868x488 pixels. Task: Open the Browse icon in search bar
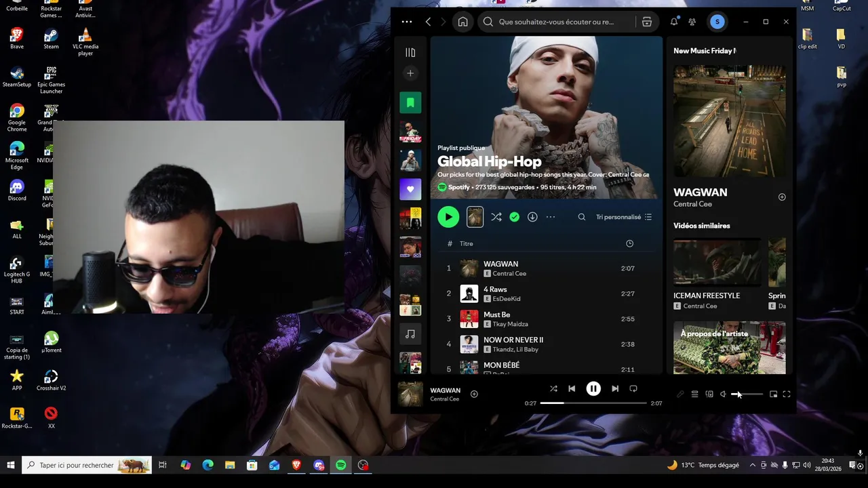tap(647, 22)
